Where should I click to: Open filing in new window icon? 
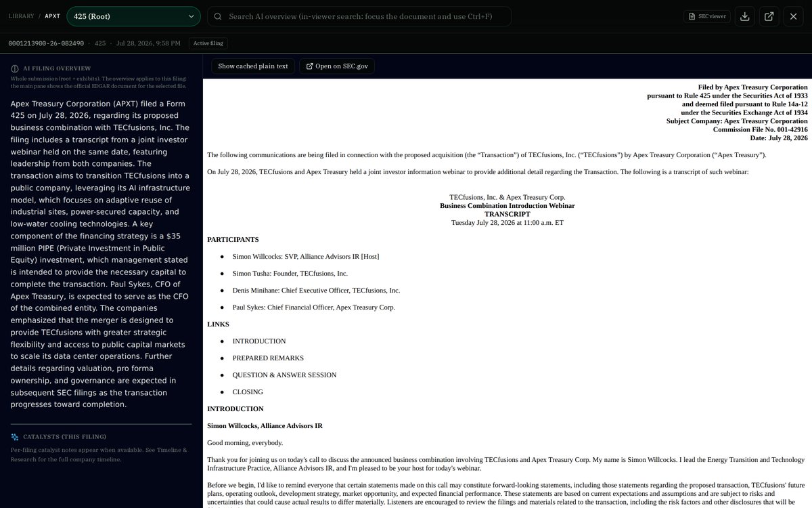(x=769, y=16)
